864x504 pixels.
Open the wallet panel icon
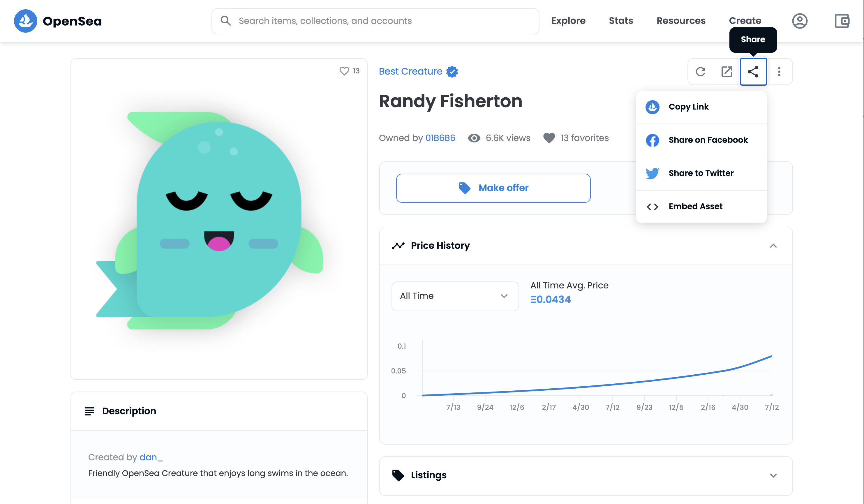[x=842, y=21]
